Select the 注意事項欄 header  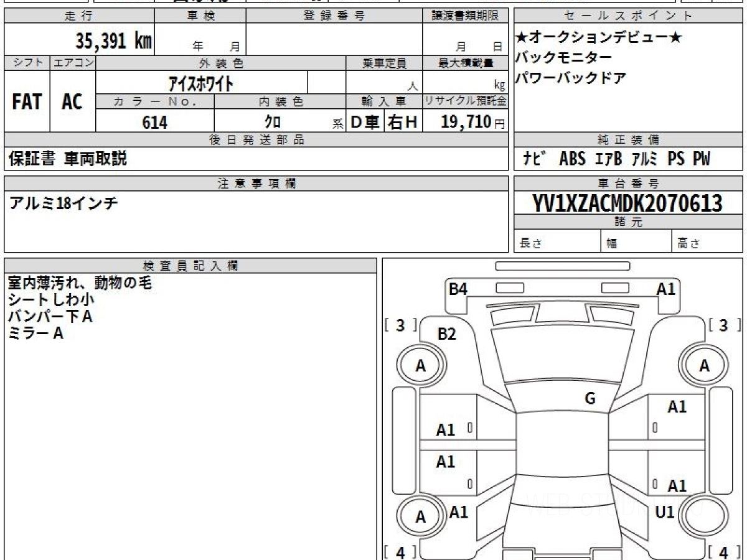pyautogui.click(x=256, y=184)
